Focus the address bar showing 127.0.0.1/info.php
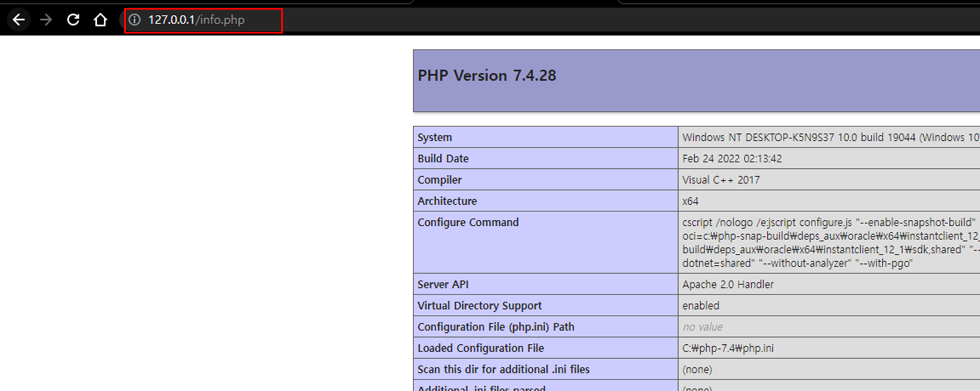 point(203,20)
